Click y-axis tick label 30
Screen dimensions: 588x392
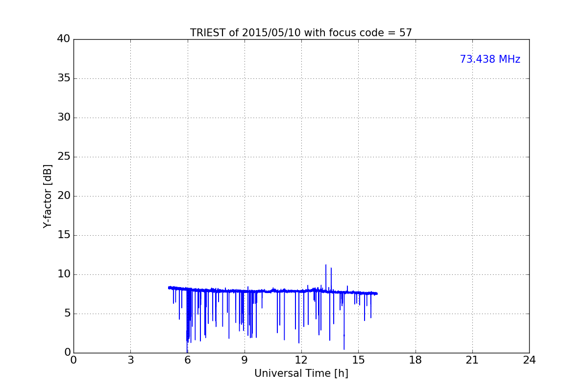[x=64, y=118]
